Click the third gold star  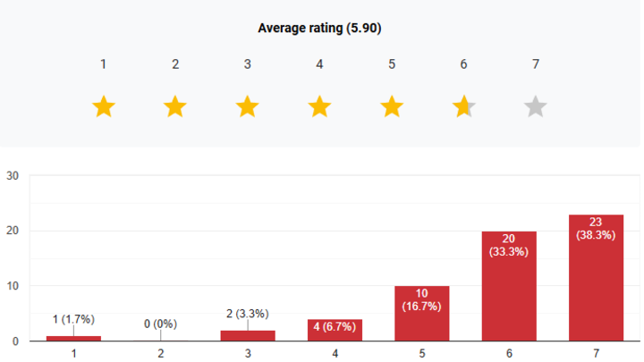click(x=248, y=107)
